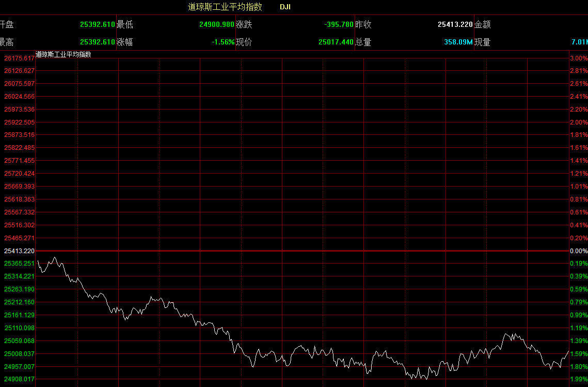This screenshot has height=387, width=588.
Task: Click the 24908.017 bottom price axis label
Action: [x=19, y=379]
